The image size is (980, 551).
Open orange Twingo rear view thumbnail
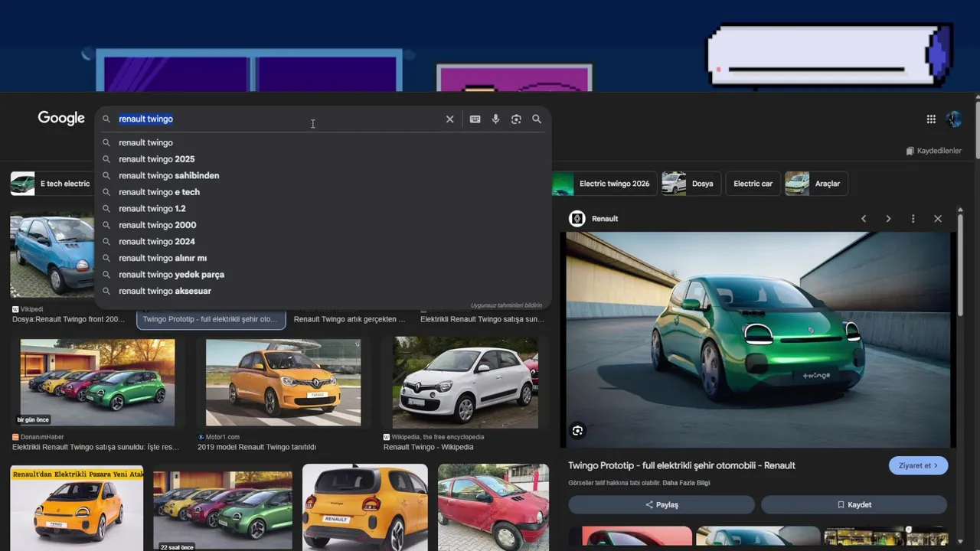click(365, 507)
